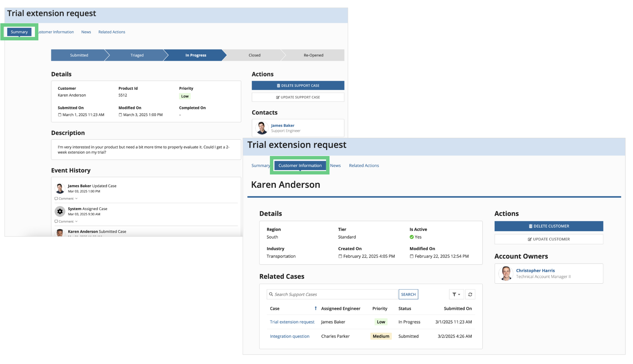Image resolution: width=633 pixels, height=364 pixels.
Task: Click Update Customer button
Action: pyautogui.click(x=549, y=239)
